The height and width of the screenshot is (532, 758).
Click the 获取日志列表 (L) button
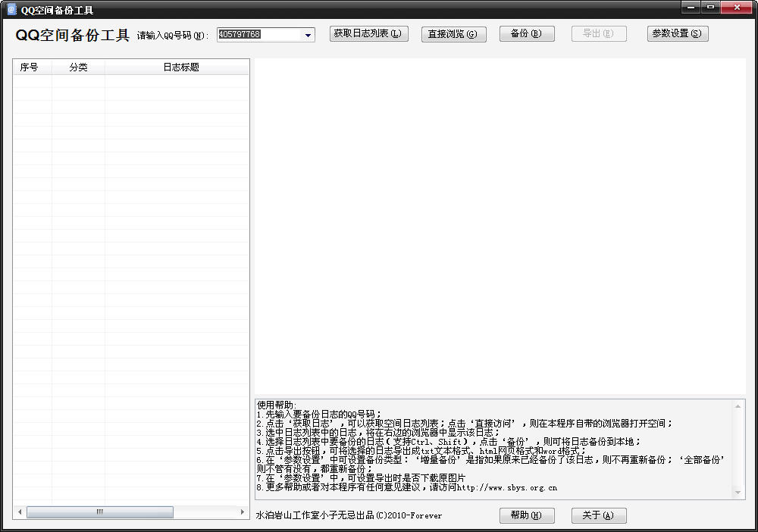[369, 33]
